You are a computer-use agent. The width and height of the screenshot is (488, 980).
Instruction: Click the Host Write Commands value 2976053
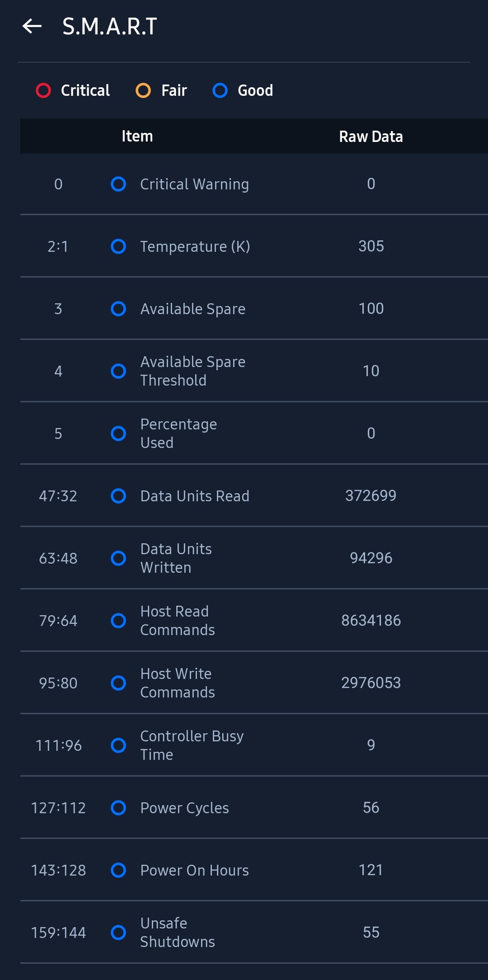371,683
